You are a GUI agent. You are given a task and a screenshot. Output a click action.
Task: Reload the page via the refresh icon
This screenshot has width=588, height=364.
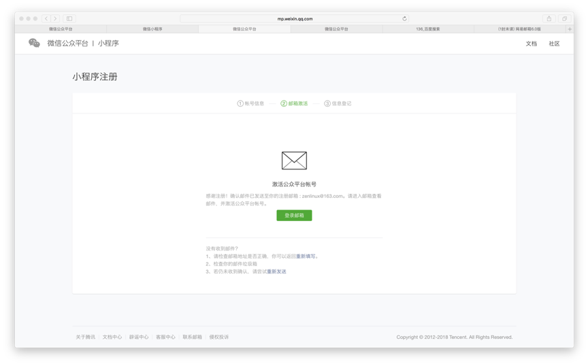[404, 18]
